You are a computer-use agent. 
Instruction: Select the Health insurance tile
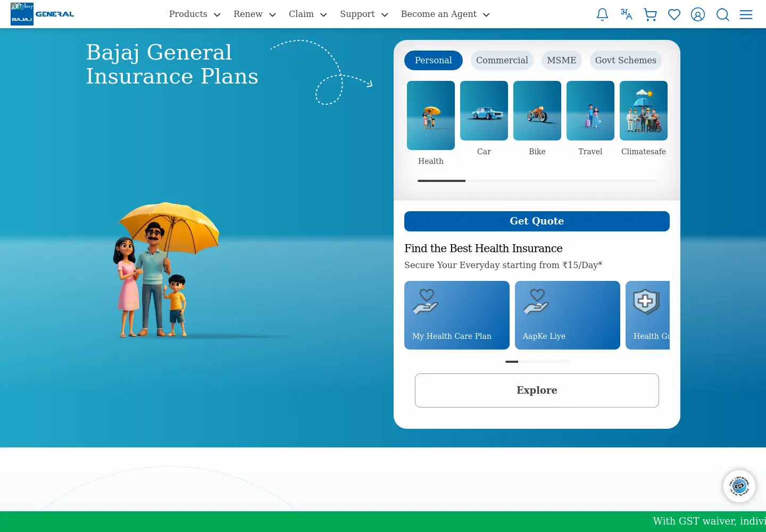point(431,123)
